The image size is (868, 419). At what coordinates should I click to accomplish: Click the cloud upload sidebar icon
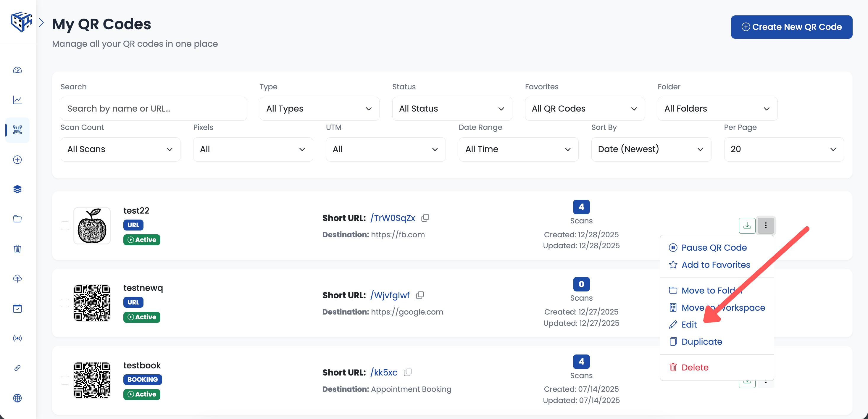click(x=17, y=278)
